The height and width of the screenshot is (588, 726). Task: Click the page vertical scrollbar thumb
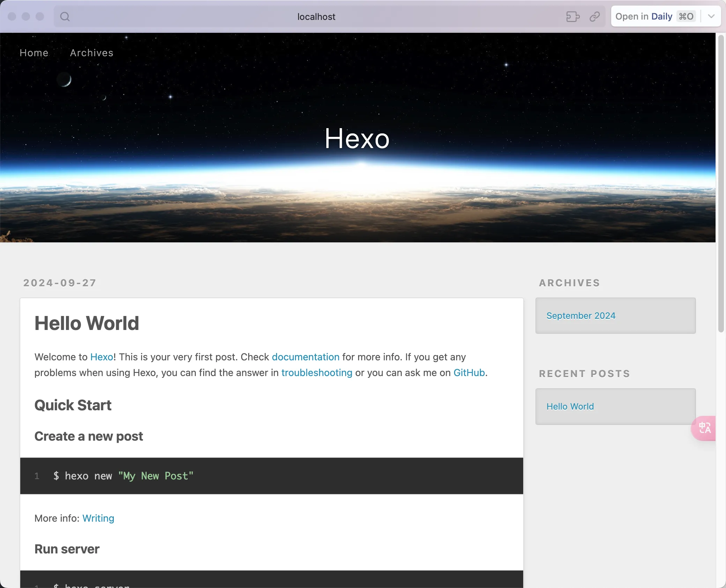click(x=721, y=183)
